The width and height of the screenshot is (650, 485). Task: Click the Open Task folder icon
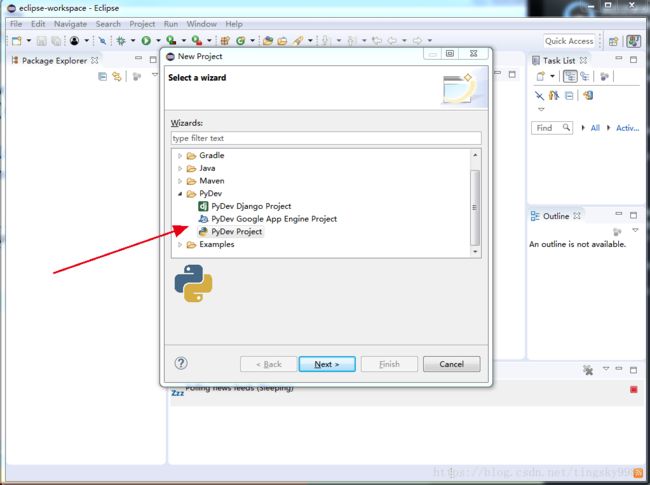pyautogui.click(x=282, y=41)
